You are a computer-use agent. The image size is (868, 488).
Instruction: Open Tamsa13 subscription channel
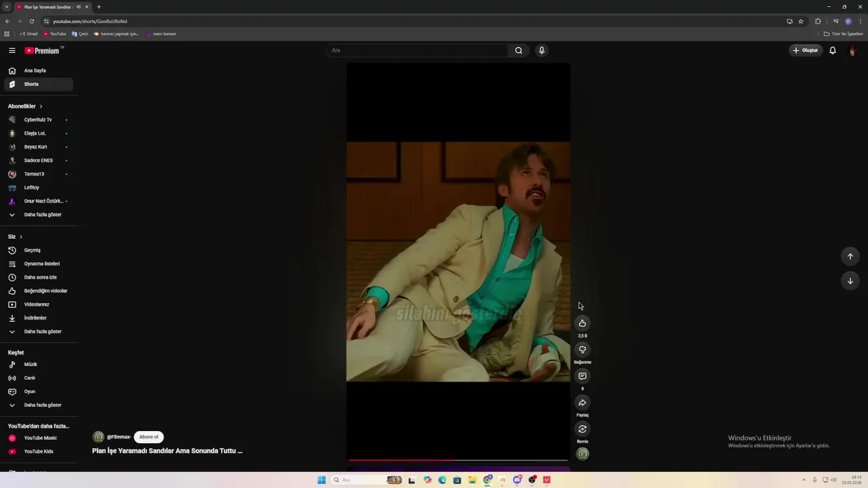point(39,174)
